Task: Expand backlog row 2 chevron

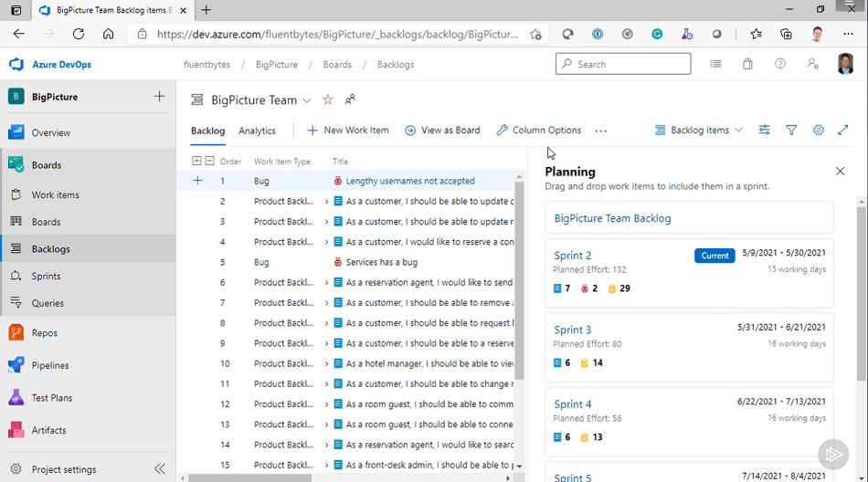Action: (x=326, y=202)
